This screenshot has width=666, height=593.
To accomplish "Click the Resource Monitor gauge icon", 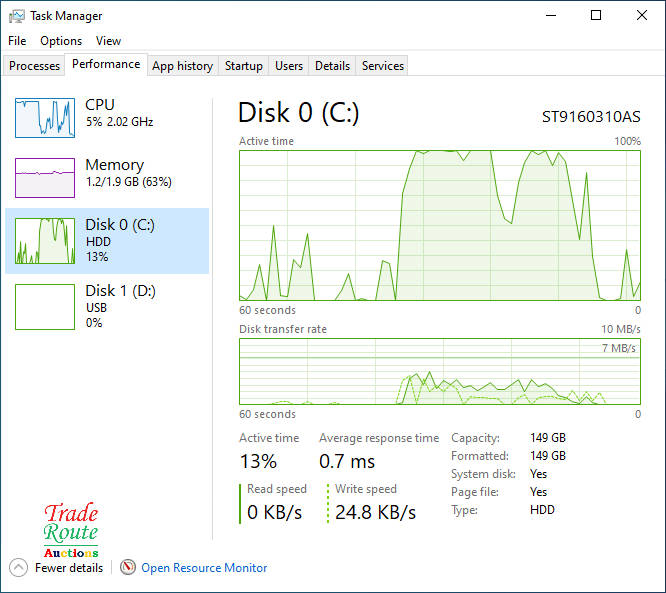I will 128,568.
